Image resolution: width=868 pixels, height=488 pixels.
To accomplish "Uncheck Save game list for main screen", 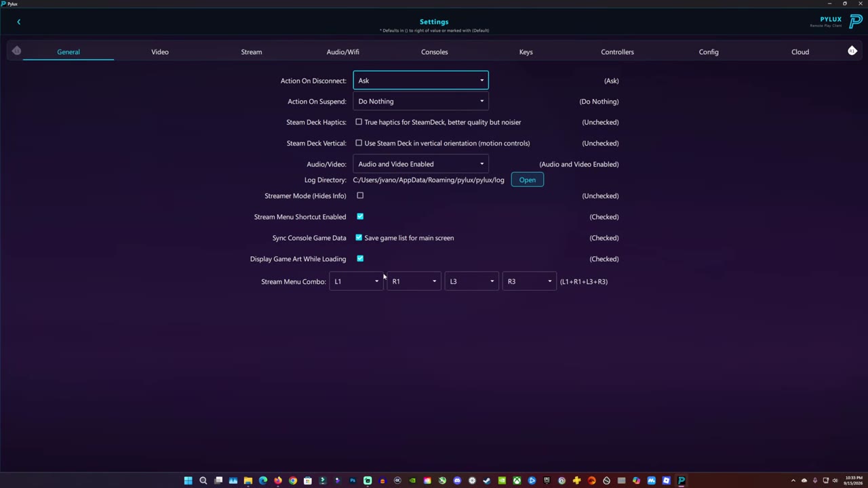I will pos(359,238).
